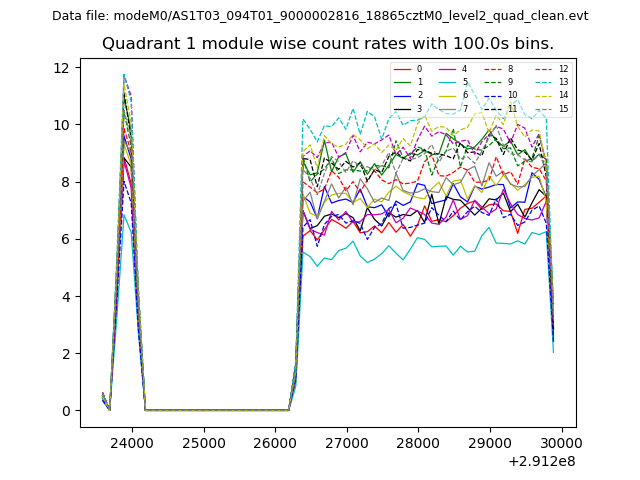This screenshot has width=640, height=480.
Task: Click the 27000 x-axis tick label
Action: pyautogui.click(x=347, y=441)
